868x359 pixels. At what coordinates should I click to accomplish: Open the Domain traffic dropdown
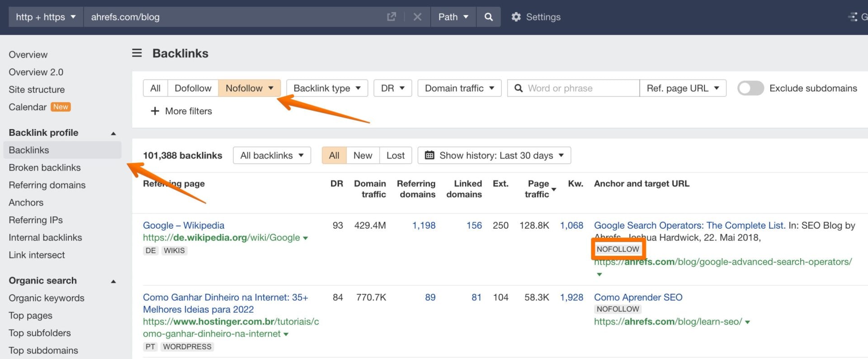459,88
